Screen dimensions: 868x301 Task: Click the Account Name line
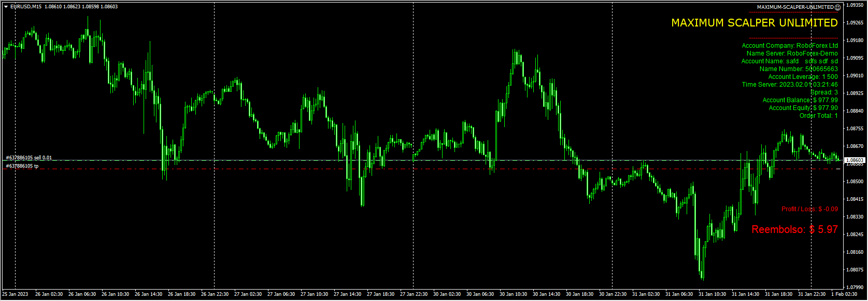[x=789, y=61]
